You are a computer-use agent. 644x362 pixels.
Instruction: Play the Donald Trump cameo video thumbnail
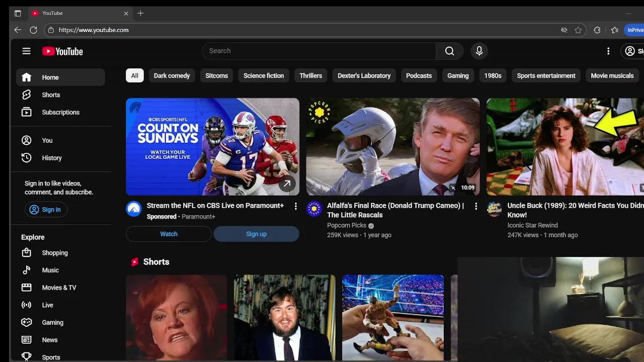[393, 146]
